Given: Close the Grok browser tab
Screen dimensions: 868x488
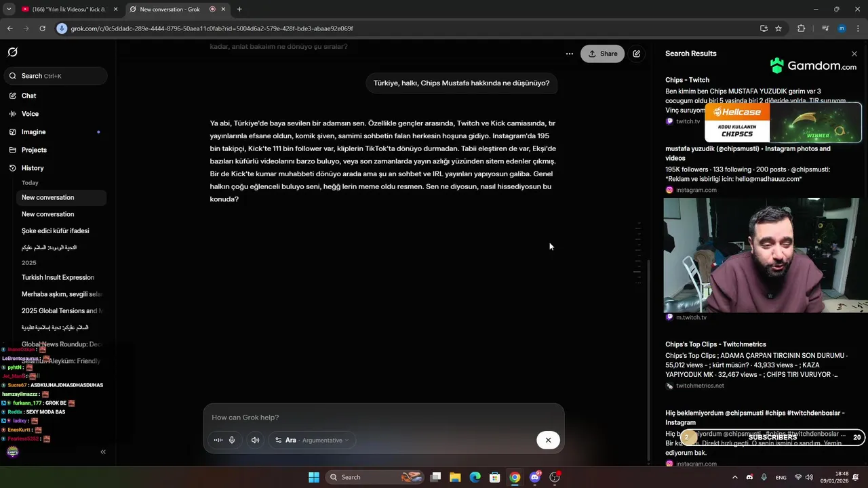Looking at the screenshot, I should (x=223, y=9).
